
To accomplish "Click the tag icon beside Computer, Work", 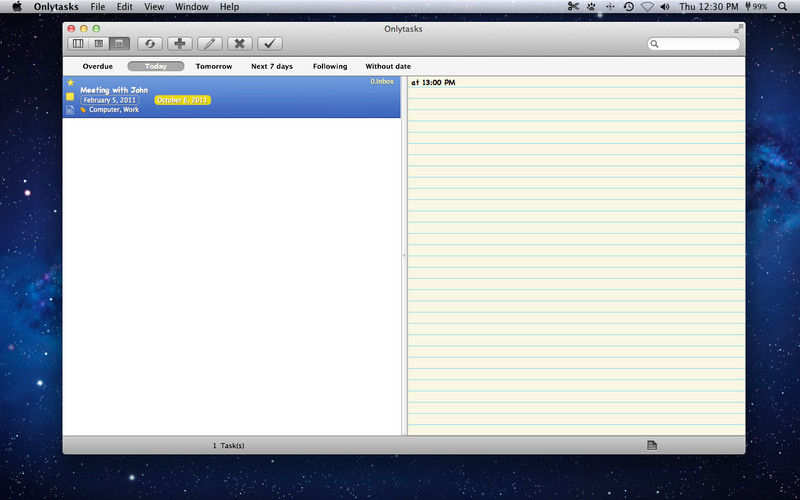I will click(83, 110).
